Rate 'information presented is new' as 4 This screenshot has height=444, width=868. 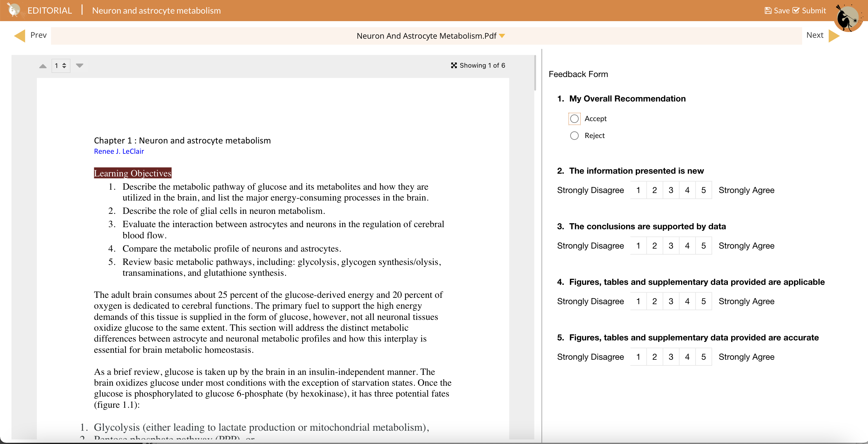pyautogui.click(x=687, y=190)
